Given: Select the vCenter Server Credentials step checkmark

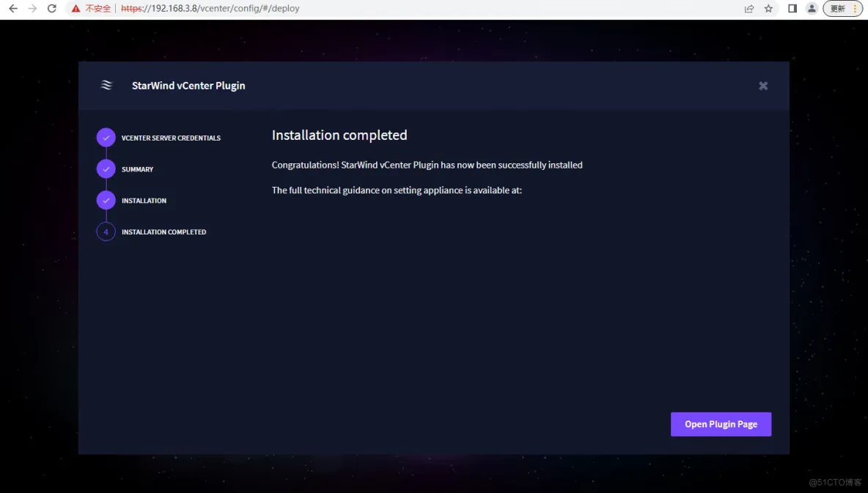Looking at the screenshot, I should click(x=106, y=138).
